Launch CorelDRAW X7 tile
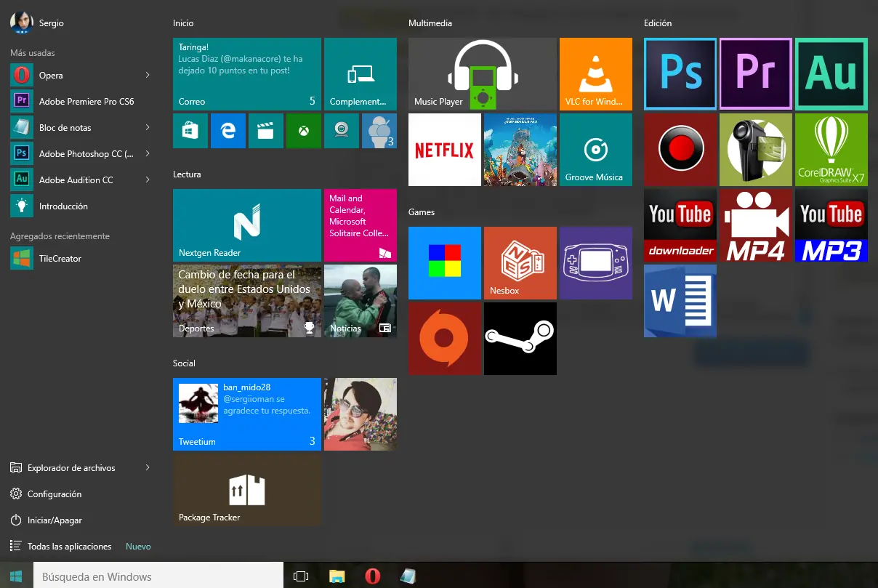The height and width of the screenshot is (588, 878). tap(831, 150)
